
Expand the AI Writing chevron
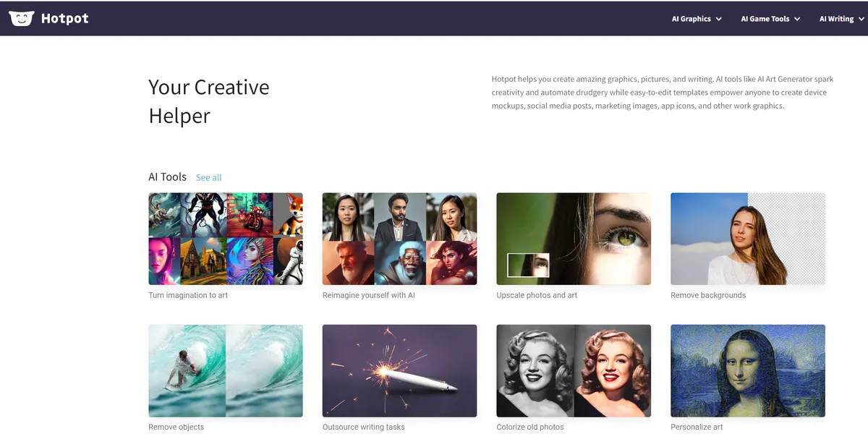(861, 19)
